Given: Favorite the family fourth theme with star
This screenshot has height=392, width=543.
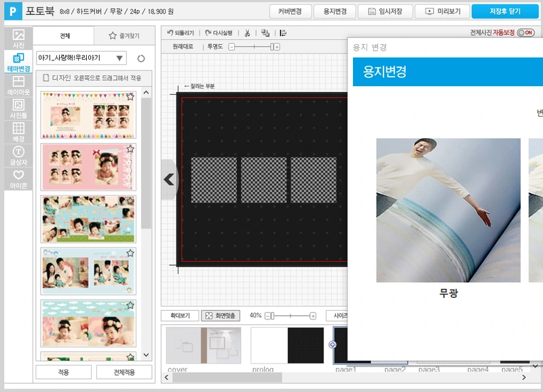Looking at the screenshot, I should (x=130, y=253).
